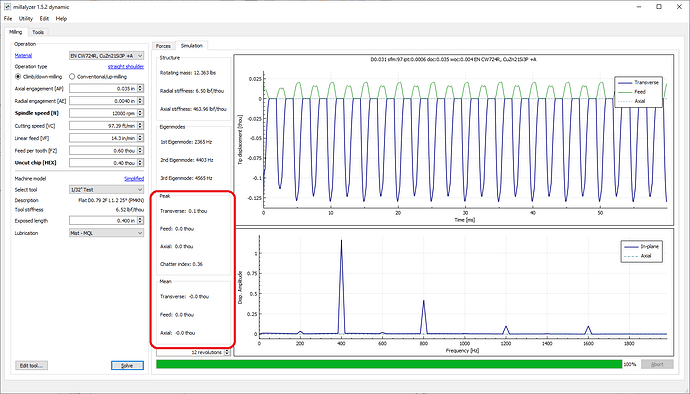Click the Simplified machine model link

pyautogui.click(x=134, y=179)
